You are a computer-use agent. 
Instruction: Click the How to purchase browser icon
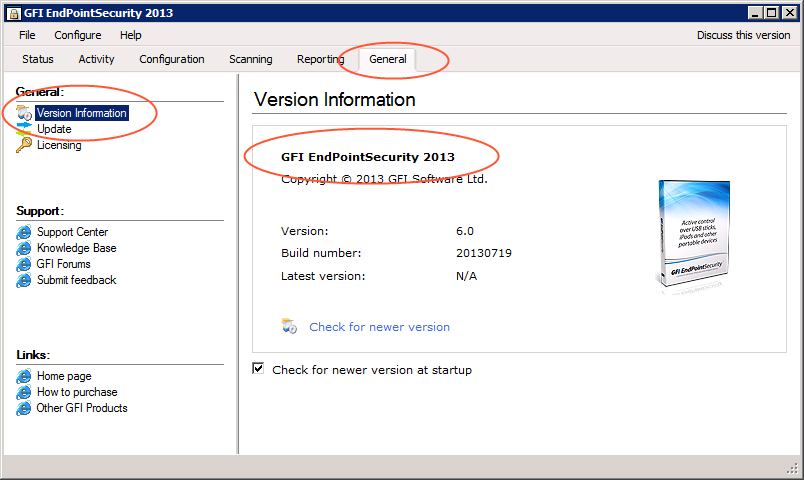coord(24,392)
